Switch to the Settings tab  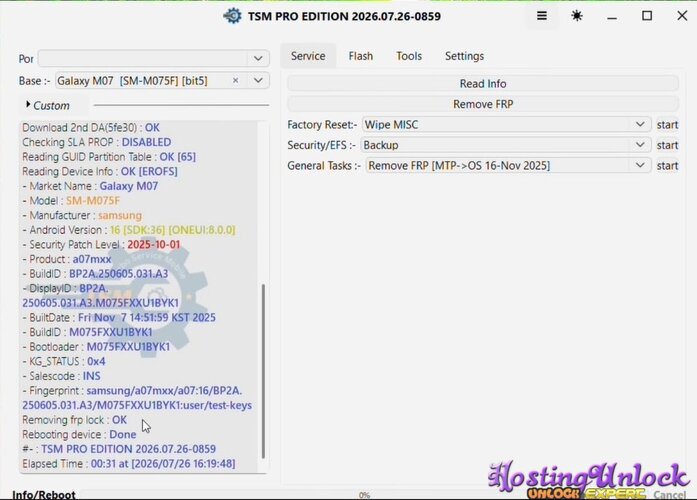(465, 56)
